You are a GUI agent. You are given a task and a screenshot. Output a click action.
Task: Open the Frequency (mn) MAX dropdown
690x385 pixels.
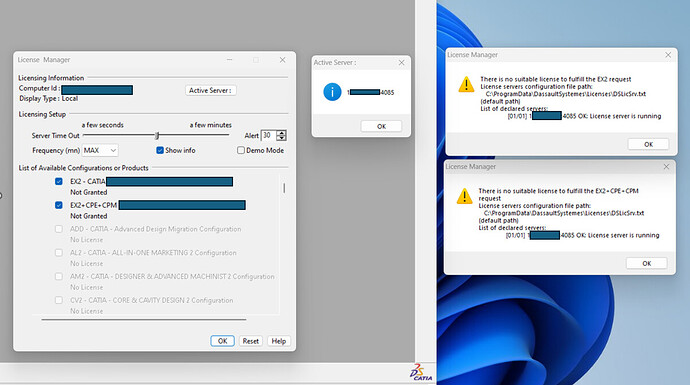click(x=100, y=150)
